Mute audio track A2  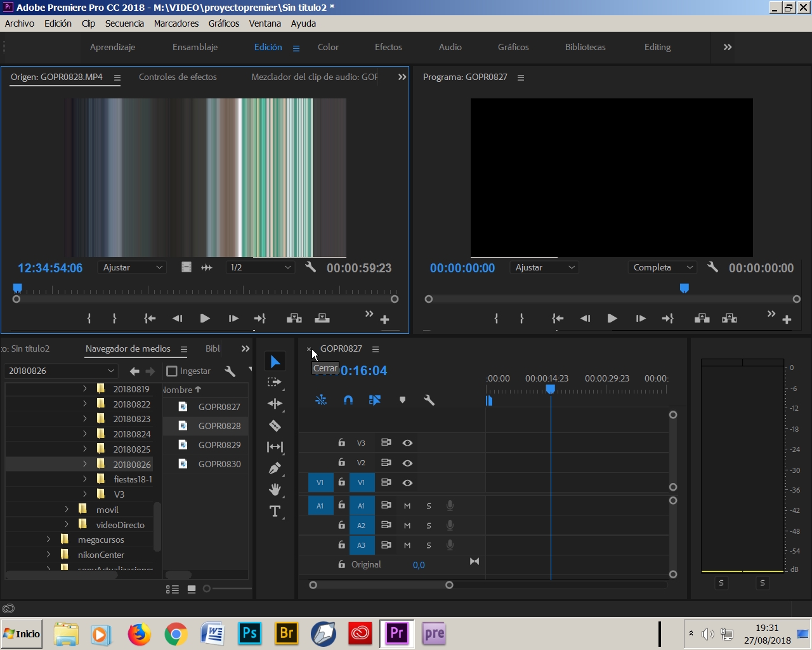click(x=406, y=525)
